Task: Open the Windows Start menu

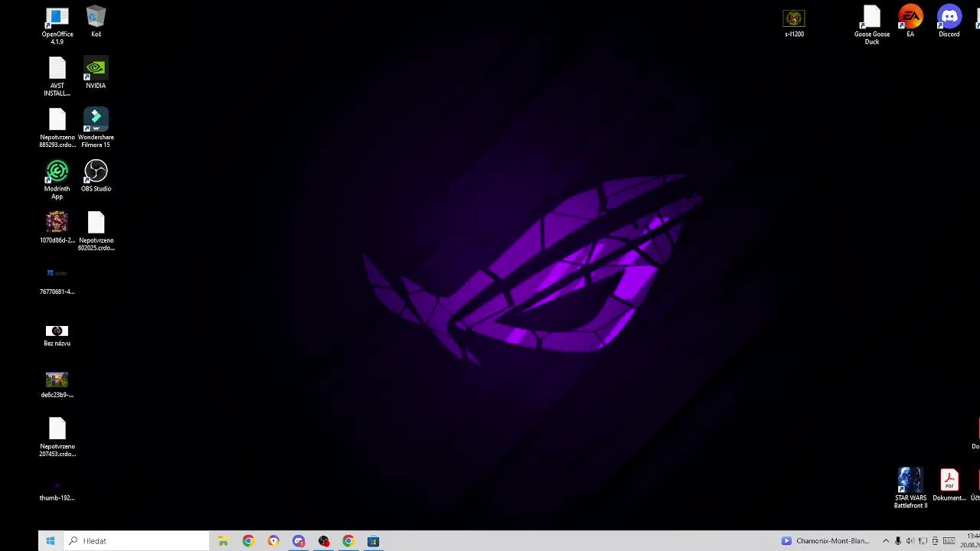Action: coord(51,541)
